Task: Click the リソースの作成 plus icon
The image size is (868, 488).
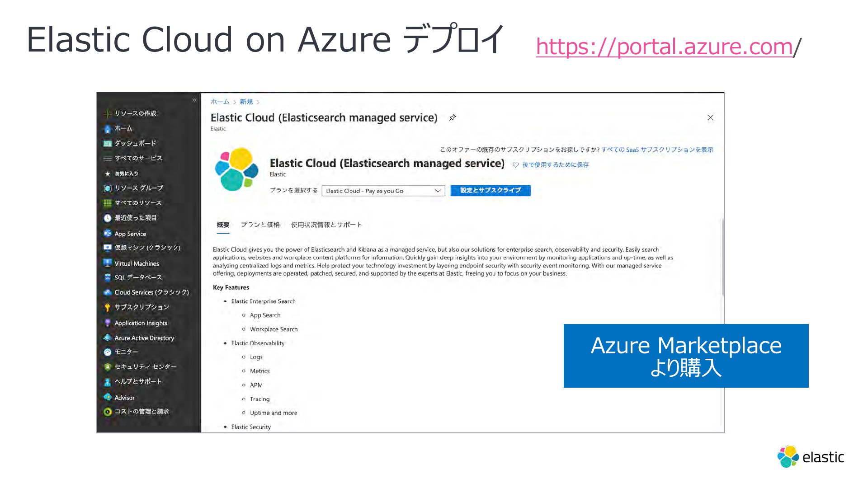Action: (107, 113)
